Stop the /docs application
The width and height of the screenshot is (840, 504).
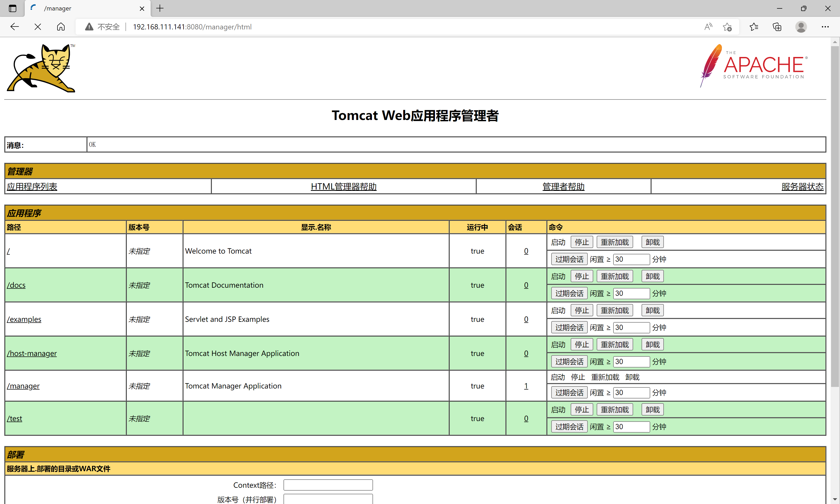tap(582, 276)
